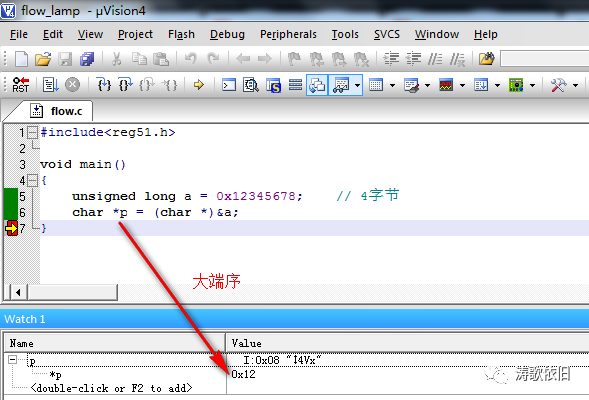Image resolution: width=589 pixels, height=400 pixels.
Task: Click the Step Into braces icon
Action: (104, 85)
